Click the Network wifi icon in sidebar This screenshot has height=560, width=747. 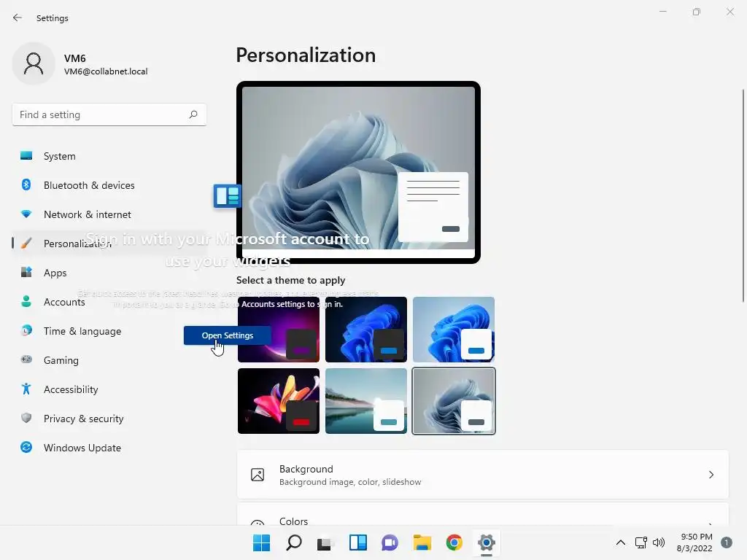pyautogui.click(x=26, y=214)
